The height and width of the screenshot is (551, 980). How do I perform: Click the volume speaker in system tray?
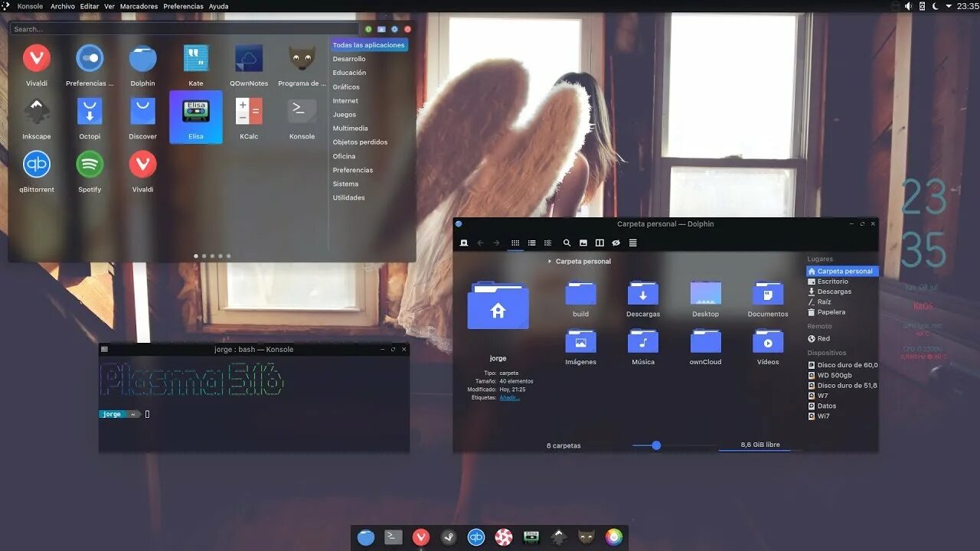pyautogui.click(x=908, y=6)
